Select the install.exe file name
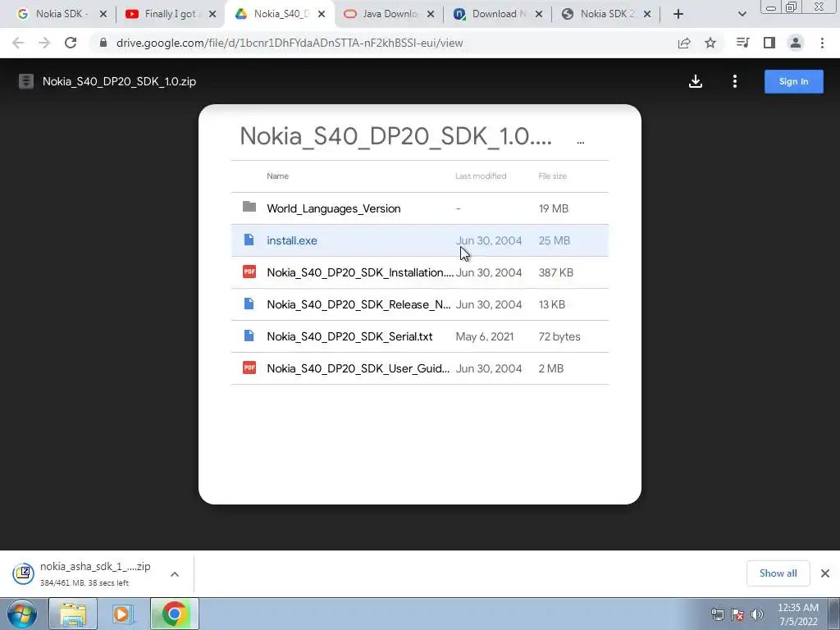Image resolution: width=840 pixels, height=630 pixels. pyautogui.click(x=292, y=240)
